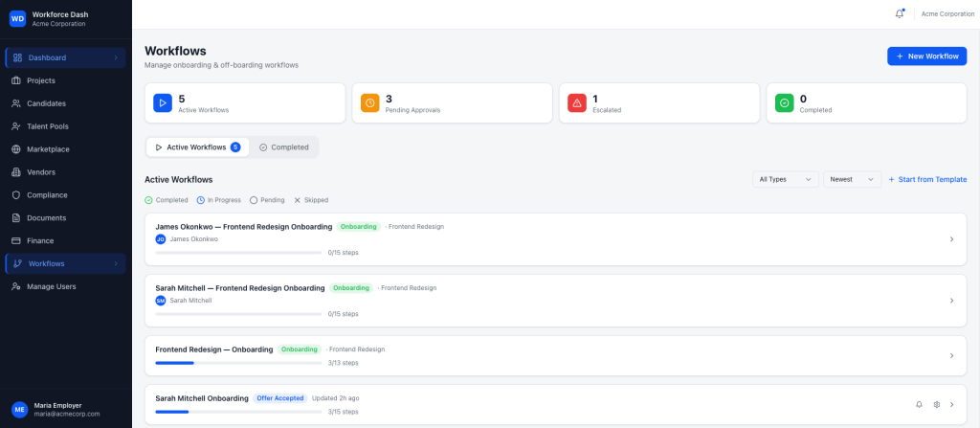Screen dimensions: 980x428
Task: Open the Newest sort dropdown
Action: point(852,179)
